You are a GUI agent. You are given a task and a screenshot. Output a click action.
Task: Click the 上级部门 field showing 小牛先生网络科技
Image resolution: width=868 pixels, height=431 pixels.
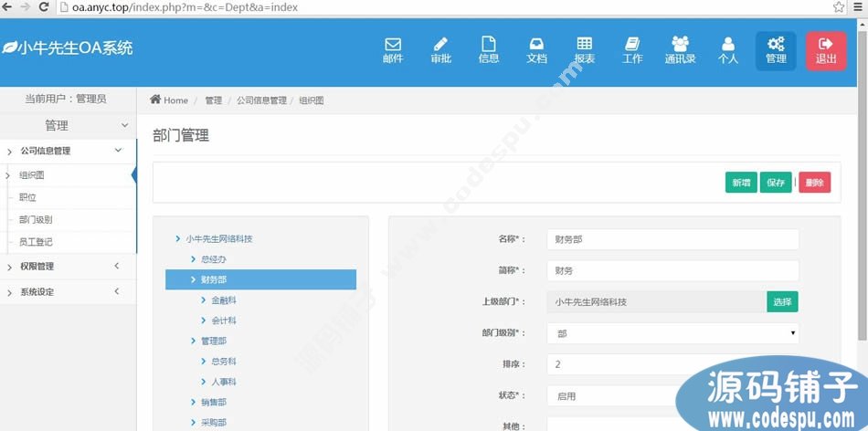click(657, 302)
